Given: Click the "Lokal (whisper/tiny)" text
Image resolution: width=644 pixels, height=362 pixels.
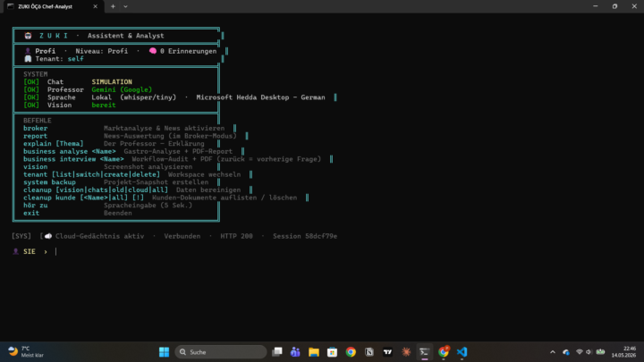Looking at the screenshot, I should [x=134, y=97].
